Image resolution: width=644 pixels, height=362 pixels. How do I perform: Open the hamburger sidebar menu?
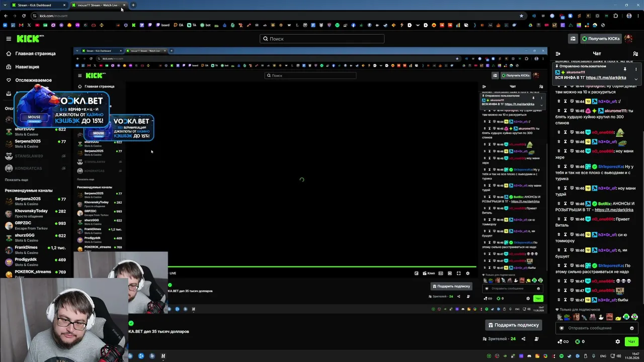coord(9,39)
